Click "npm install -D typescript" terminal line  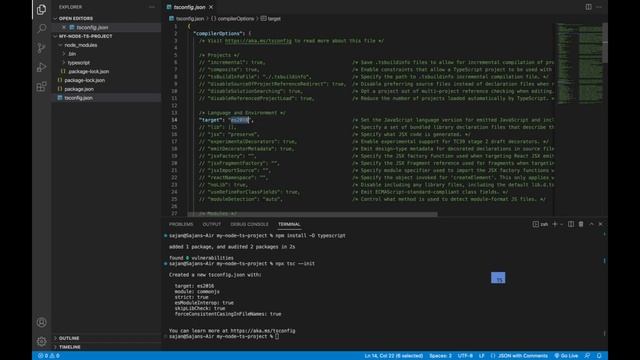(x=310, y=236)
